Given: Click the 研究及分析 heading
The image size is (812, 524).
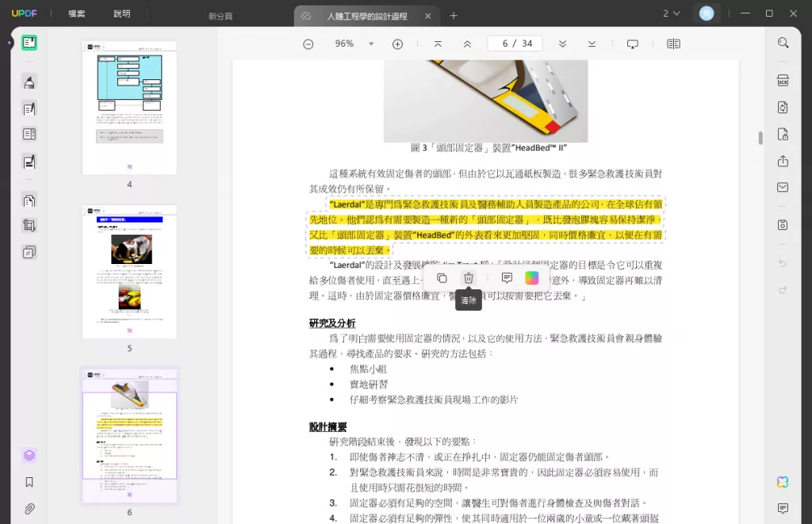Looking at the screenshot, I should (x=332, y=323).
